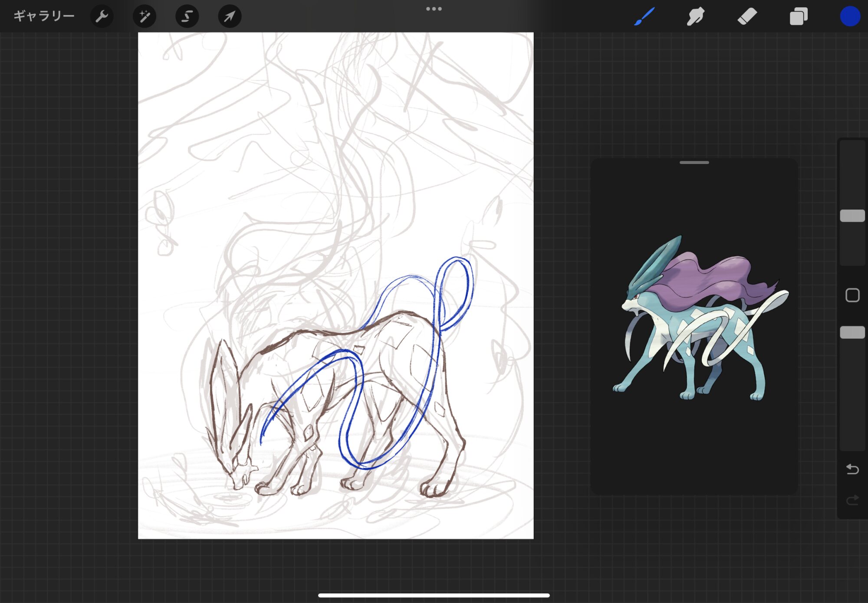
Task: Redo the last undone stroke
Action: 852,500
